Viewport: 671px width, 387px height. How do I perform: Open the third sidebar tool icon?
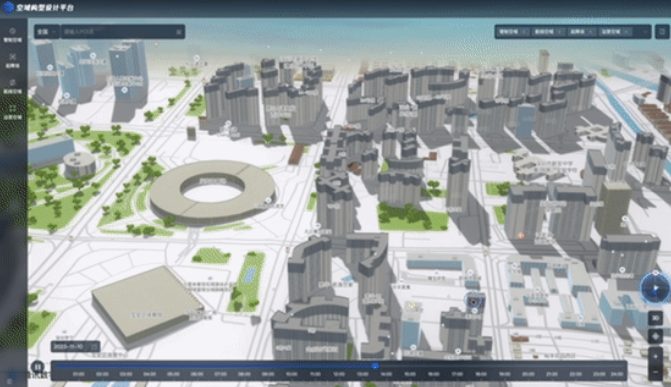(12, 82)
